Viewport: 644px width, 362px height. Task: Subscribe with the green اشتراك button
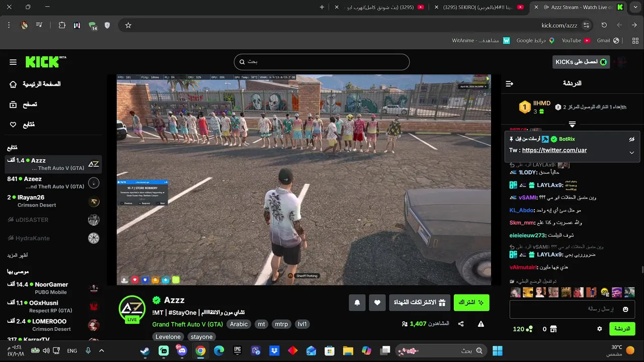pos(471,302)
